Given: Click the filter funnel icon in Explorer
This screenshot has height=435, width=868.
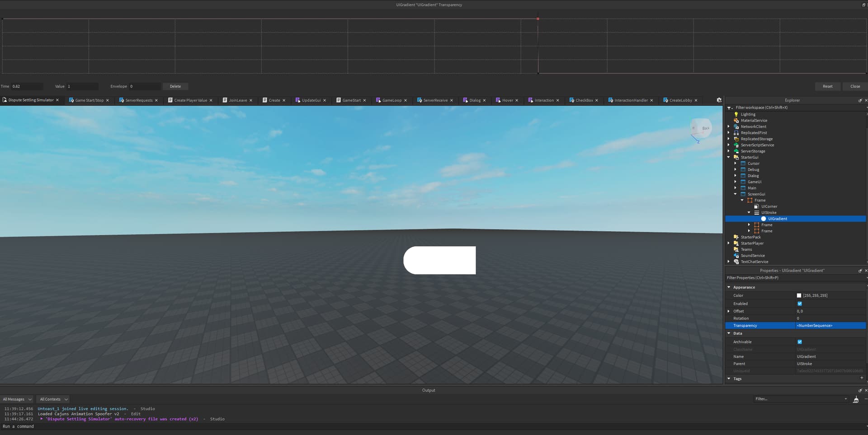Looking at the screenshot, I should point(729,108).
